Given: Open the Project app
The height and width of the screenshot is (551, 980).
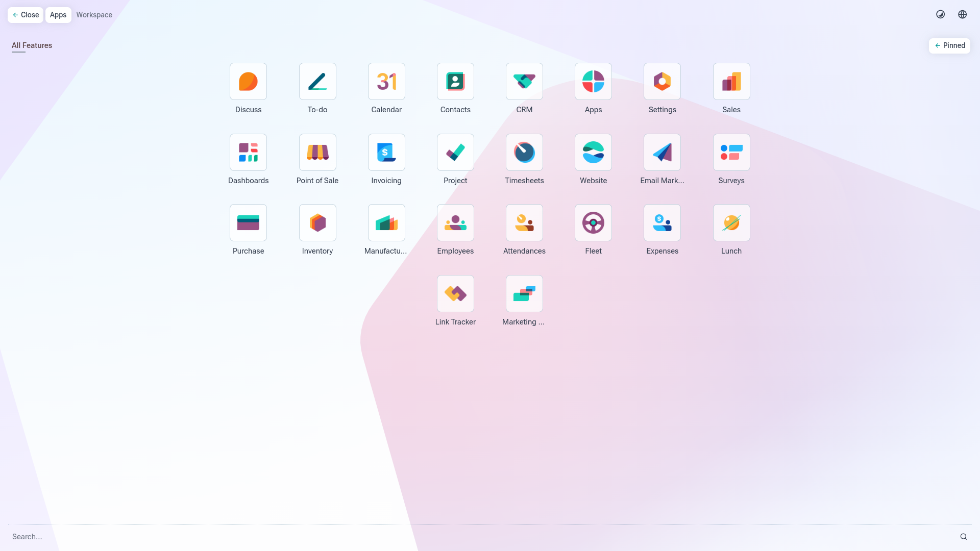Looking at the screenshot, I should [x=455, y=153].
